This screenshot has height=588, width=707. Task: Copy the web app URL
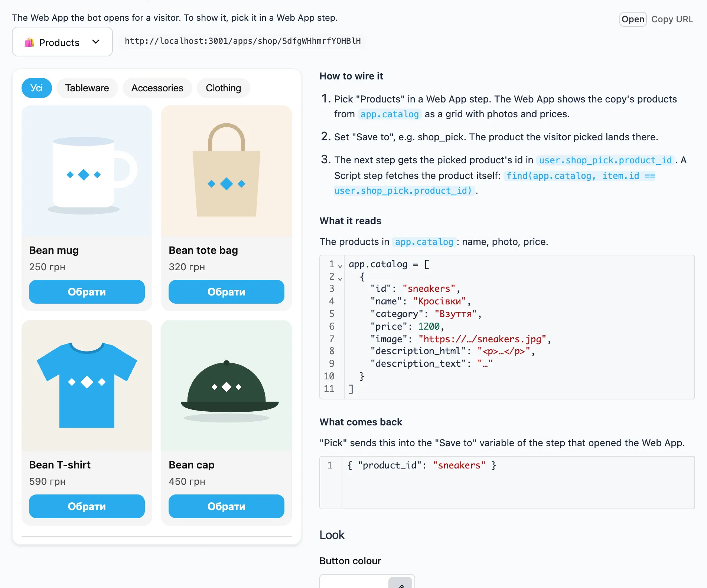pos(672,19)
